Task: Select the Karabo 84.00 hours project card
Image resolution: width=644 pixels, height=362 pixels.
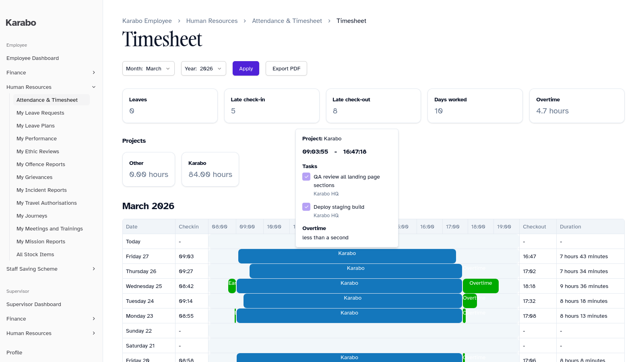Action: tap(210, 169)
